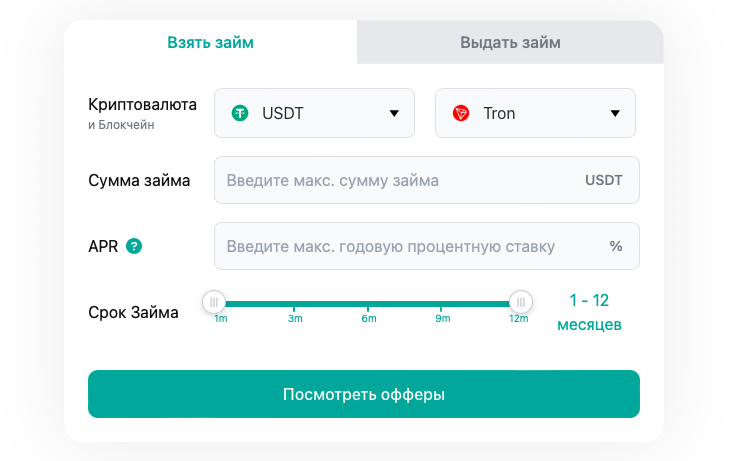Open the USDT cryptocurrency selector
Viewport: 742px width, 461px height.
coord(314,113)
